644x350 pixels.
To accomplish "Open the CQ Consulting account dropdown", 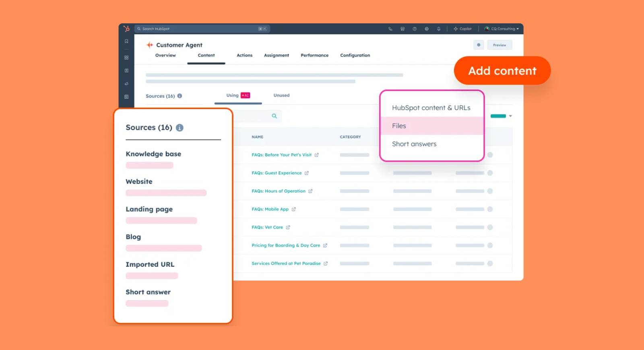I will coord(502,29).
